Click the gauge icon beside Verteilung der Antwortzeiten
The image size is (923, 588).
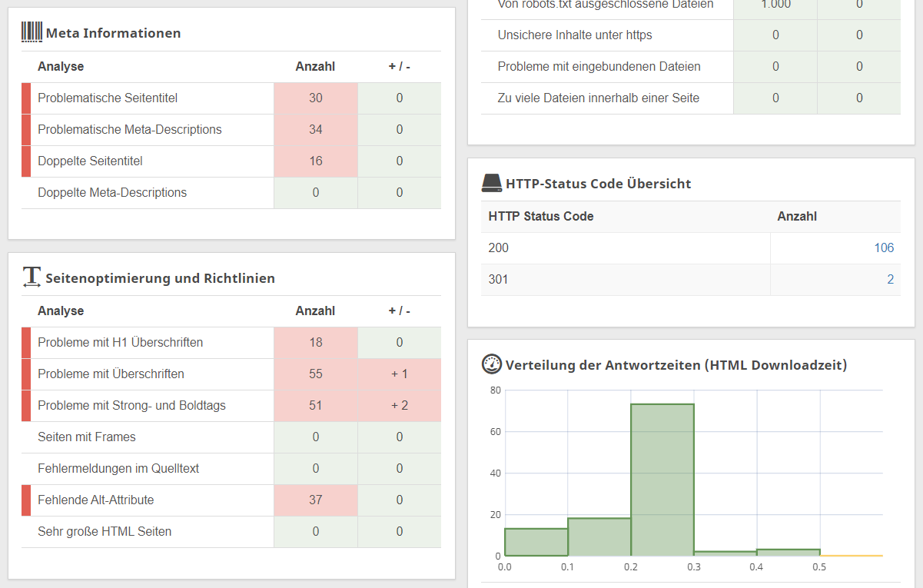(x=492, y=364)
